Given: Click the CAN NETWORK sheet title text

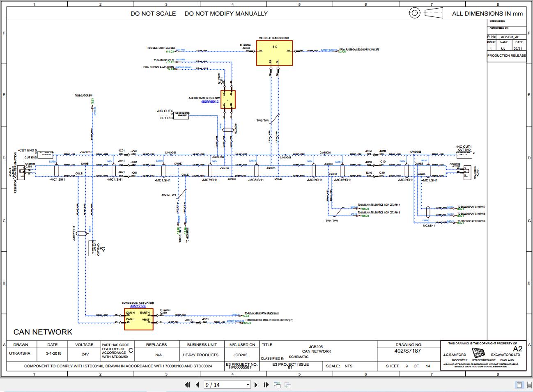Looking at the screenshot, I should pos(43,332).
